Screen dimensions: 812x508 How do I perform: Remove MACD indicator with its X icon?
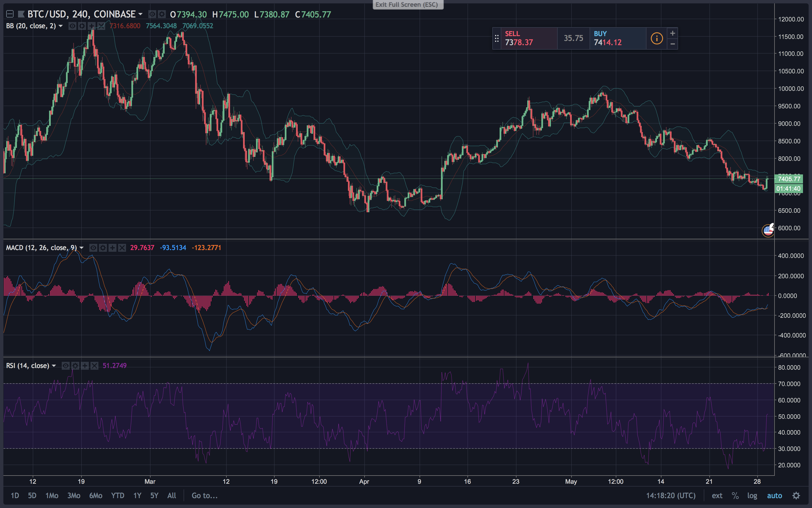tap(122, 248)
